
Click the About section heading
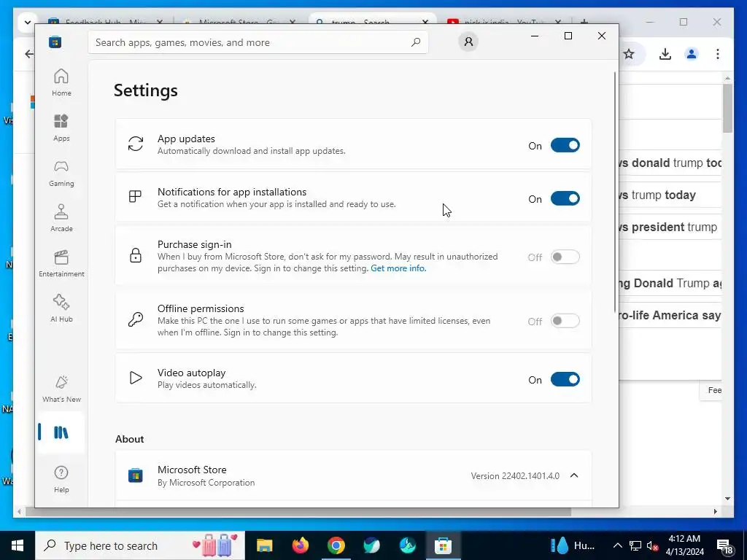point(130,439)
